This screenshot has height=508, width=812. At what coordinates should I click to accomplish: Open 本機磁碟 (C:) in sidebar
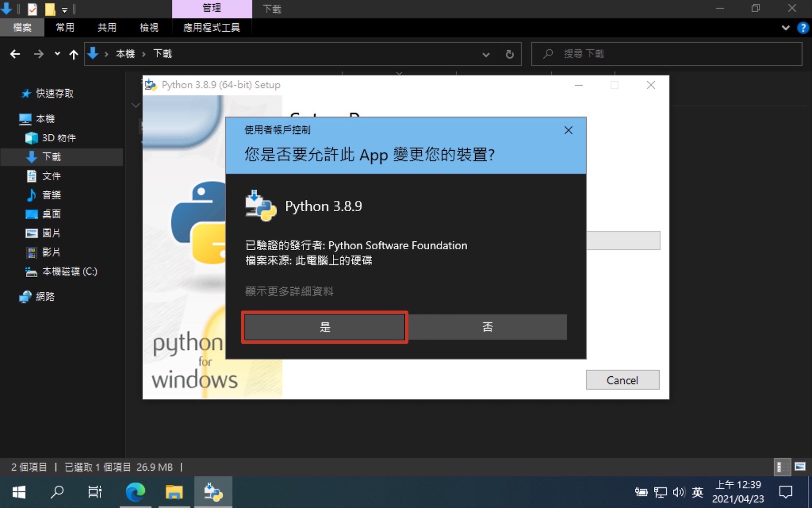[62, 271]
